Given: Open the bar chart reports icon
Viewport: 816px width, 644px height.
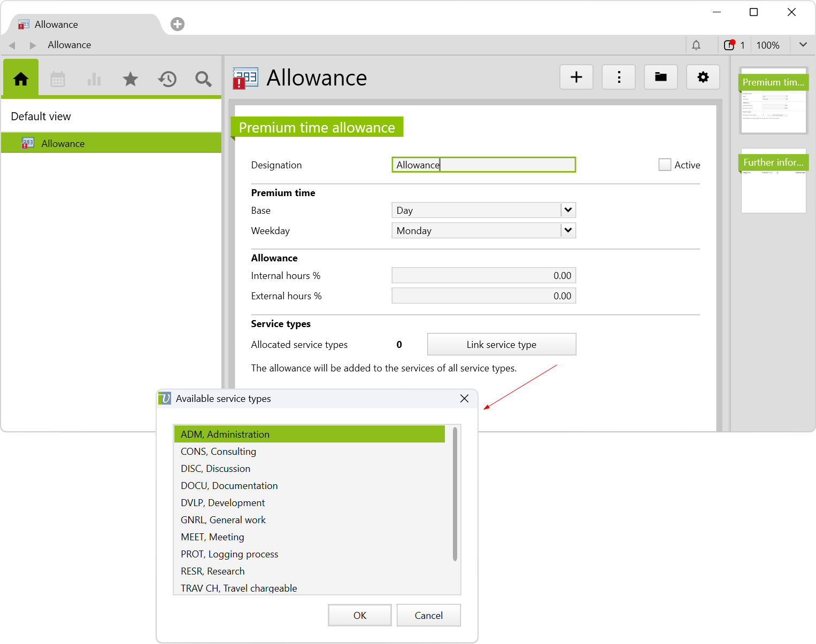Looking at the screenshot, I should click(94, 80).
